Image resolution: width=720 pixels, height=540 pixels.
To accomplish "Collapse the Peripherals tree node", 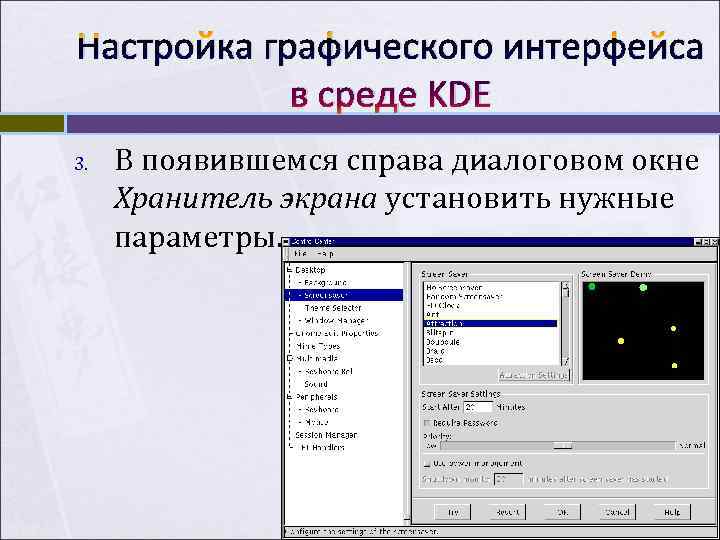I will tap(289, 396).
